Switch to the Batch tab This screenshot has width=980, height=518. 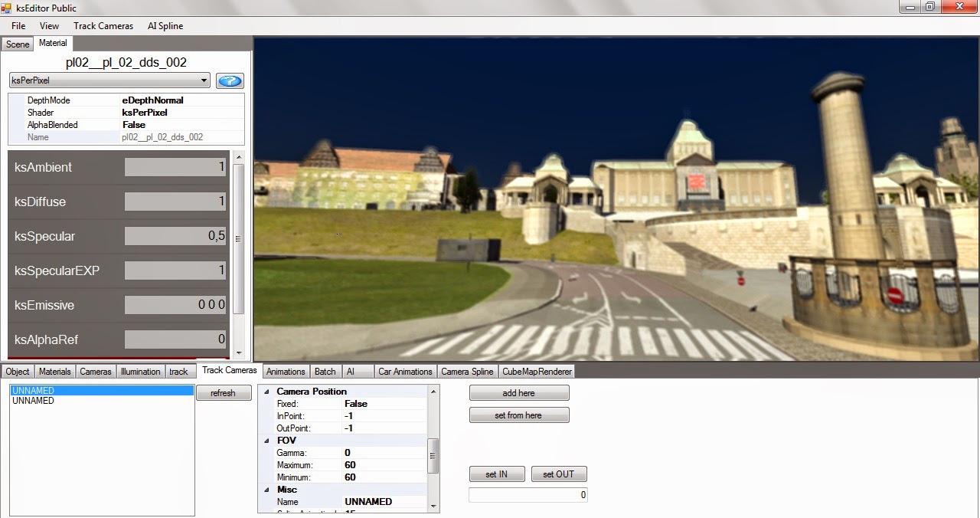325,371
